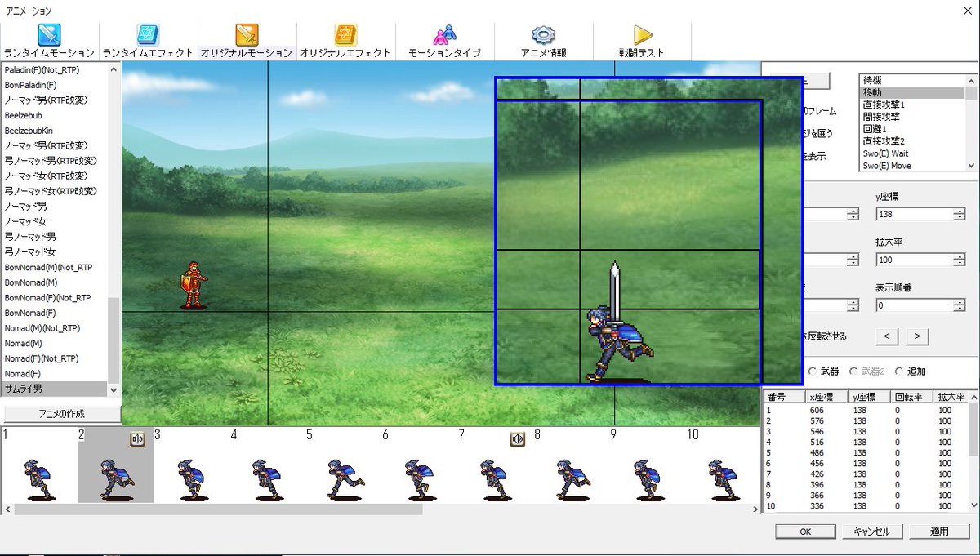
Task: Select table row with x座標 336
Action: [x=865, y=505]
